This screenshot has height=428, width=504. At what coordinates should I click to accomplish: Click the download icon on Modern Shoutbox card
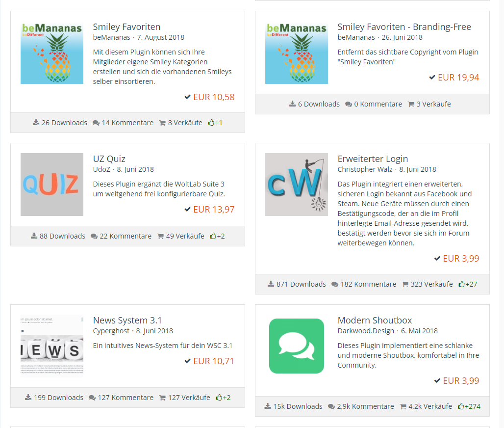[268, 406]
